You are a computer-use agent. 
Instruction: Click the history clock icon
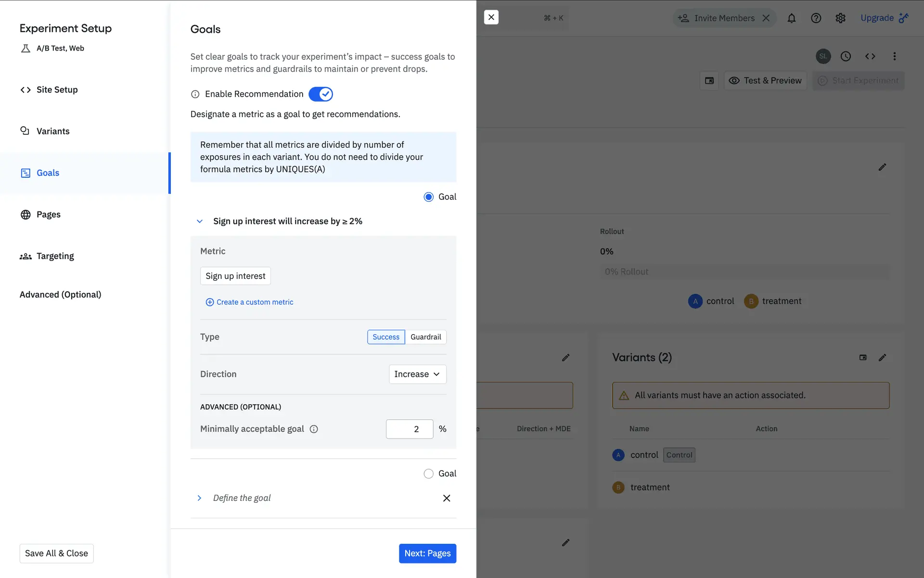[846, 56]
